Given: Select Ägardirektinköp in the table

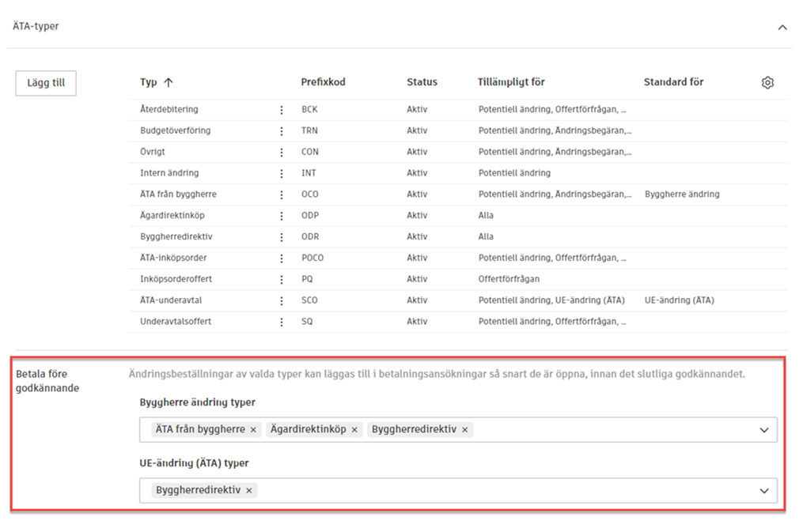Looking at the screenshot, I should pyautogui.click(x=172, y=215).
